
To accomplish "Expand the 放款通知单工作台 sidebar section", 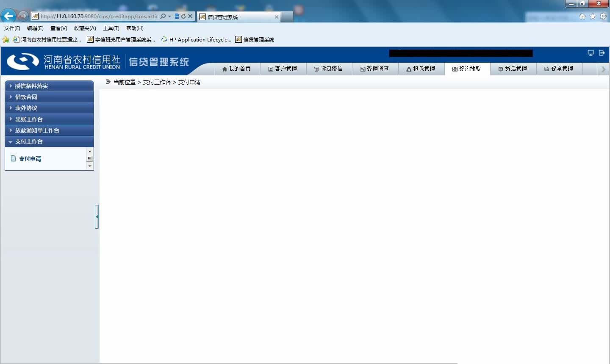I will coord(49,130).
